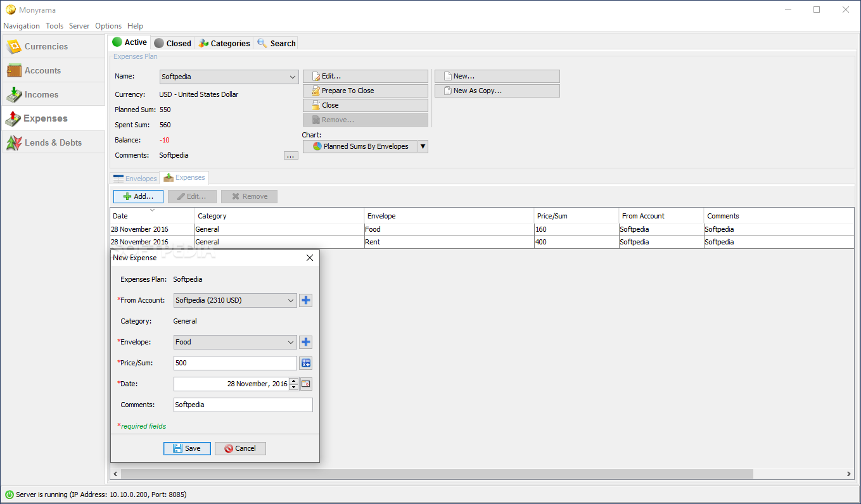Open the Server menu
Screen dimensions: 861x504
(x=79, y=26)
